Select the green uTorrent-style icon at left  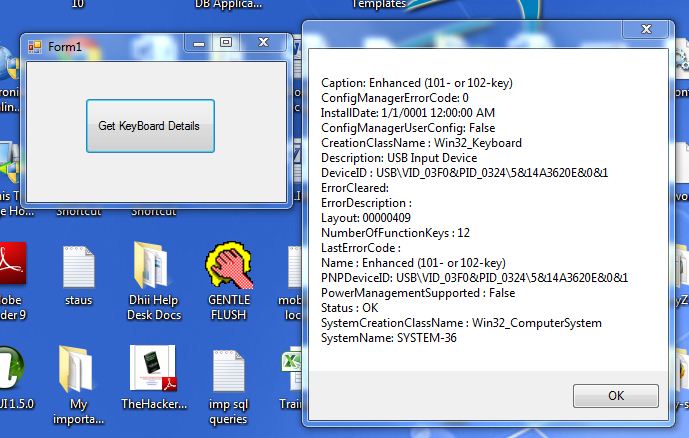point(11,368)
